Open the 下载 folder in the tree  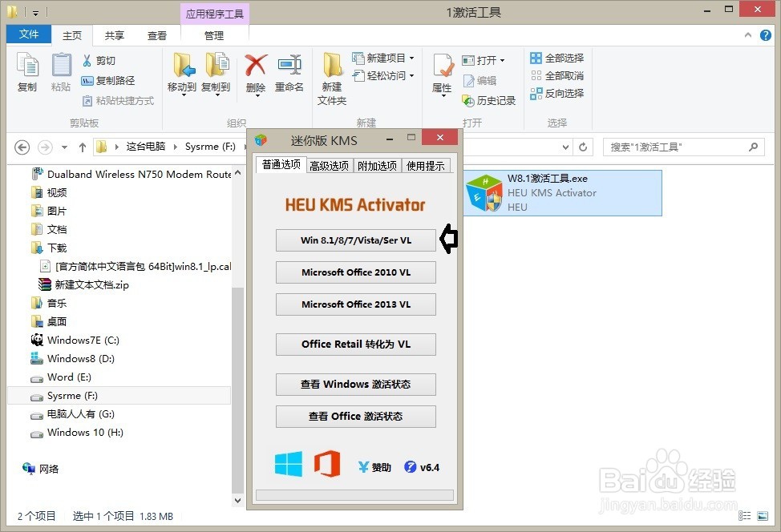coord(57,248)
